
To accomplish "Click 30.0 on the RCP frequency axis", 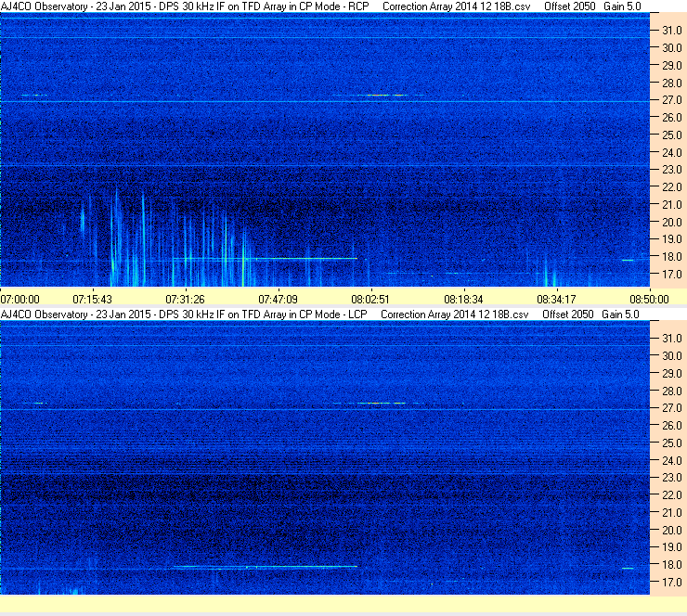I will point(671,48).
